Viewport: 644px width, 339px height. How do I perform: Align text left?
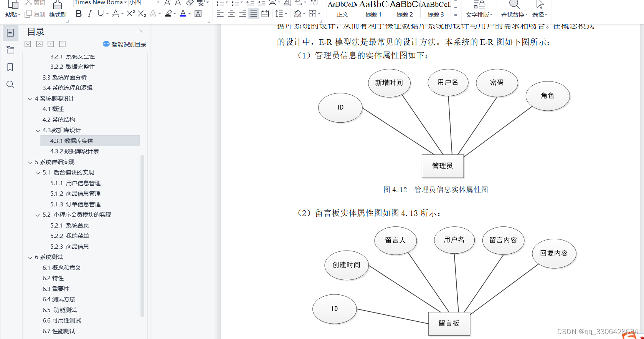[x=220, y=14]
